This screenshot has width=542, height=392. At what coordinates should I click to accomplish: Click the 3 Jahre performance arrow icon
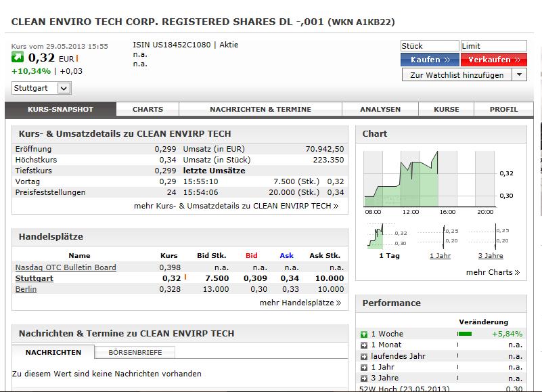[364, 378]
